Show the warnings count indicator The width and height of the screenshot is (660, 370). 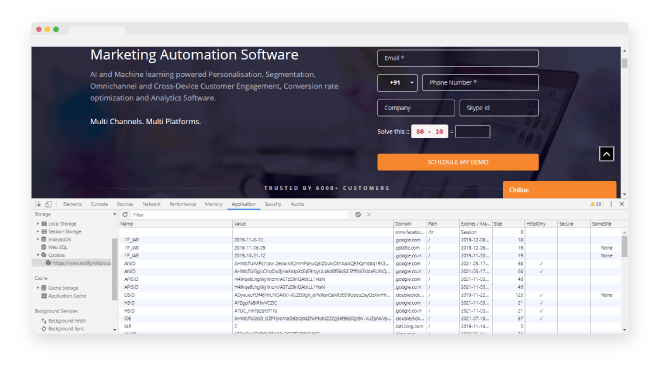click(596, 204)
